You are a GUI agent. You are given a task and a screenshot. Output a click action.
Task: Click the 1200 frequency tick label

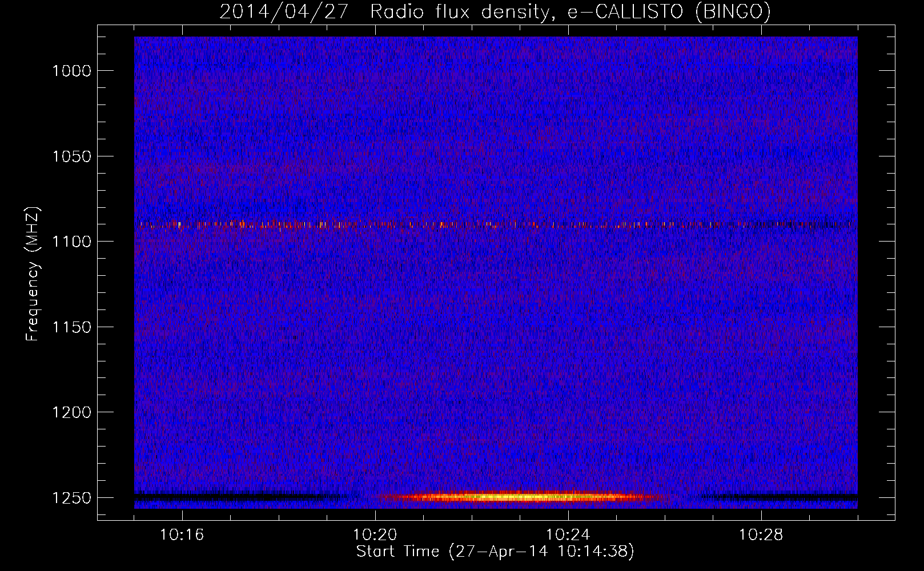click(71, 412)
